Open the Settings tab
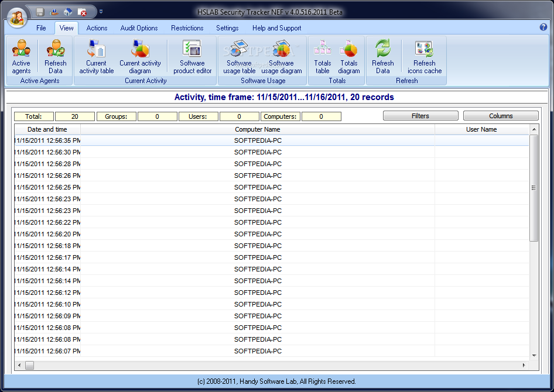The height and width of the screenshot is (392, 554). click(227, 28)
